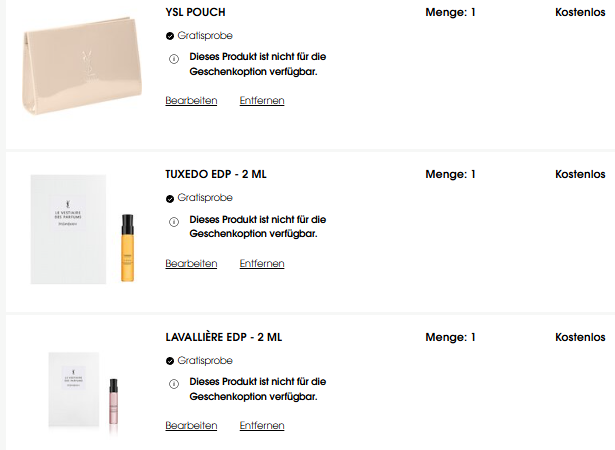This screenshot has height=450, width=615.
Task: Remove YSL Pouch via Entfernen
Action: [262, 100]
